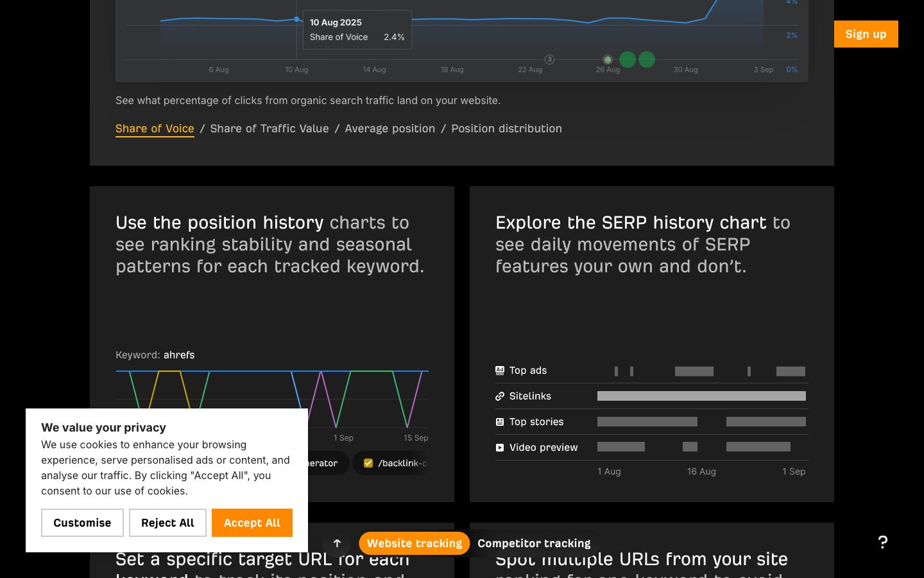Open the help question mark icon
924x578 pixels.
point(883,542)
